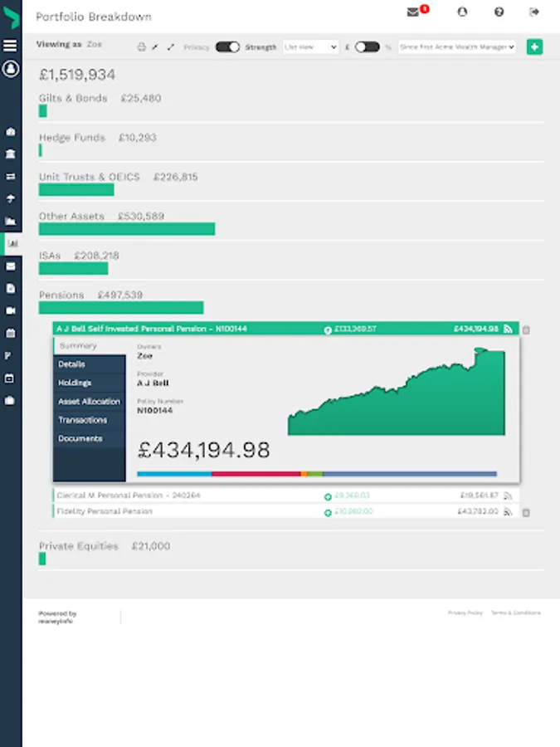560x747 pixels.
Task: Click the gain icon on Clerical M row
Action: tap(328, 497)
